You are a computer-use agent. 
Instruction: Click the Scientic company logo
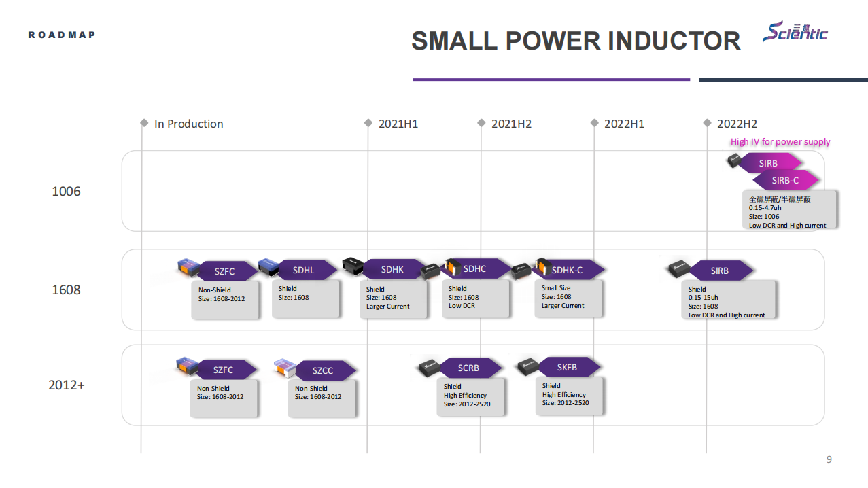coord(795,31)
